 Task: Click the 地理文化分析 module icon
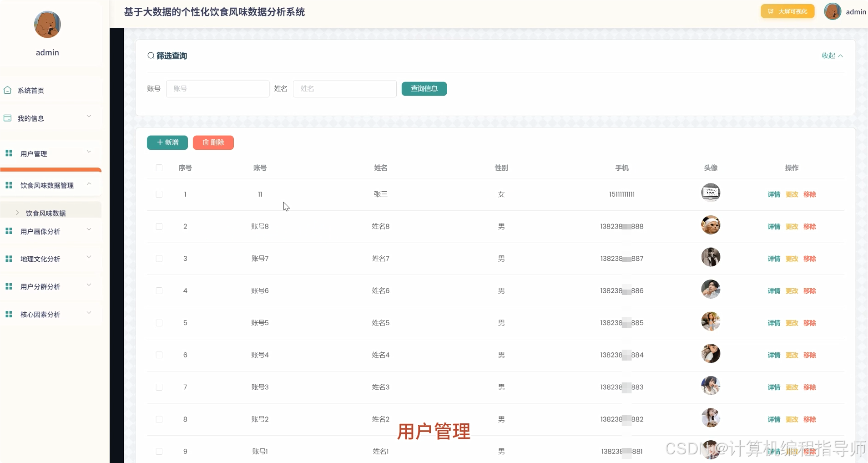click(9, 259)
